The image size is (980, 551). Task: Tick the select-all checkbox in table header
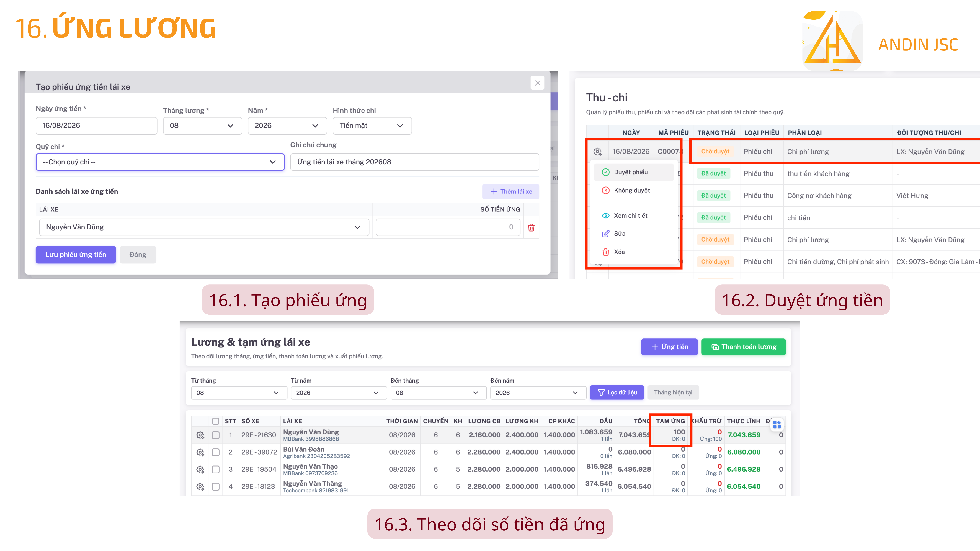[216, 421]
